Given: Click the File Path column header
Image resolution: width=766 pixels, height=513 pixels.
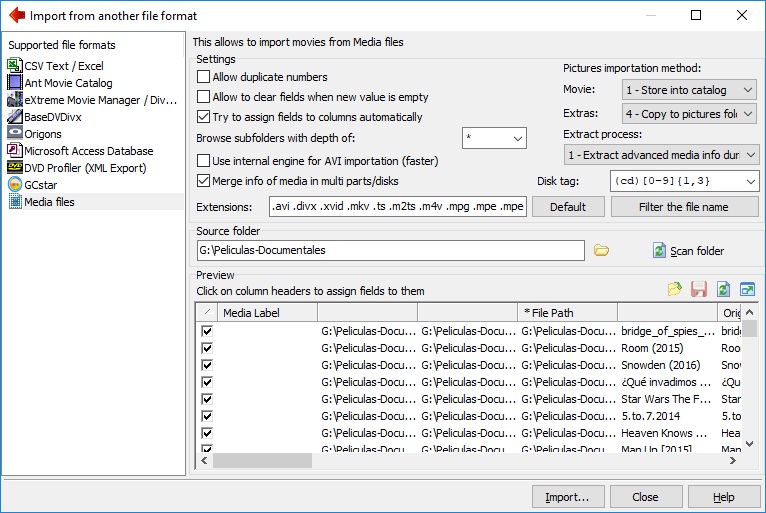Looking at the screenshot, I should pyautogui.click(x=566, y=313).
